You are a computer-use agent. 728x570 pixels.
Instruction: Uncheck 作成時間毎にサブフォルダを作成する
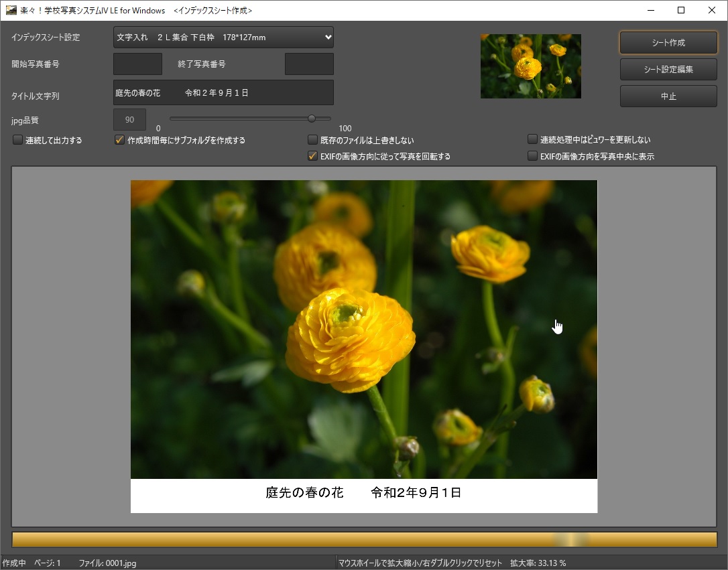click(119, 139)
